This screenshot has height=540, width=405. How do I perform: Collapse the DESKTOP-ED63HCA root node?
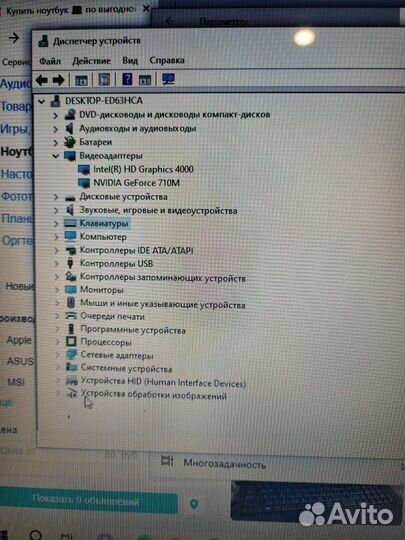click(41, 102)
